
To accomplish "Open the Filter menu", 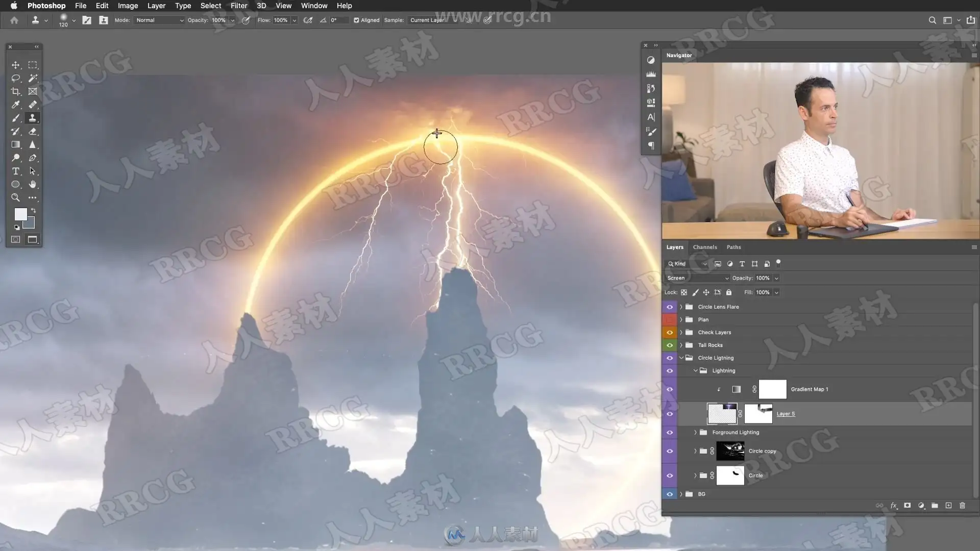I will click(x=238, y=6).
